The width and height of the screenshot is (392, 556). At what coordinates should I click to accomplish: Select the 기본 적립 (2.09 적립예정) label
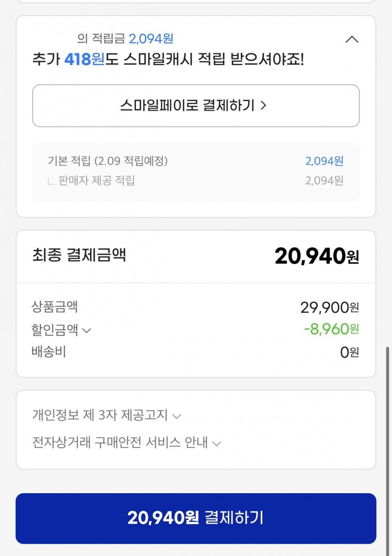(108, 161)
